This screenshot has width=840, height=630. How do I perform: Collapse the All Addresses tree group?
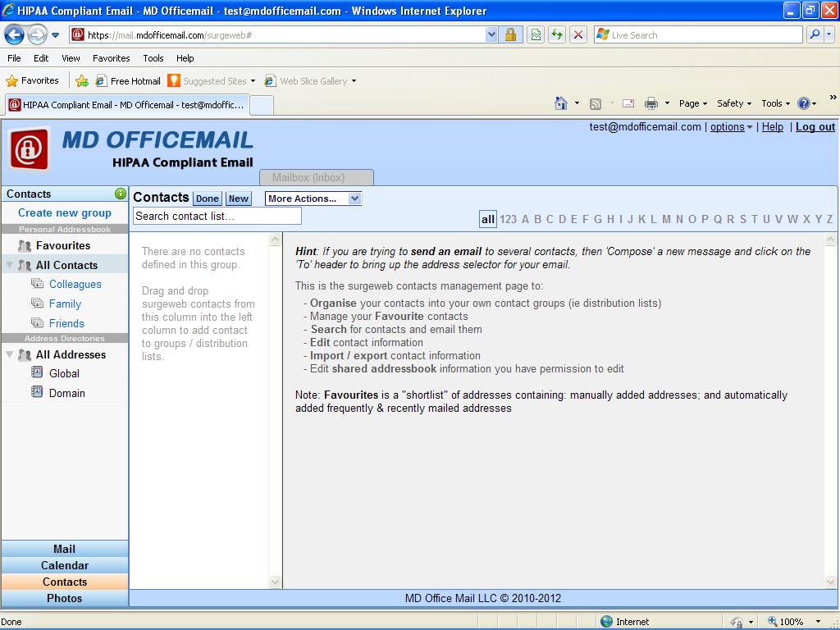[10, 355]
